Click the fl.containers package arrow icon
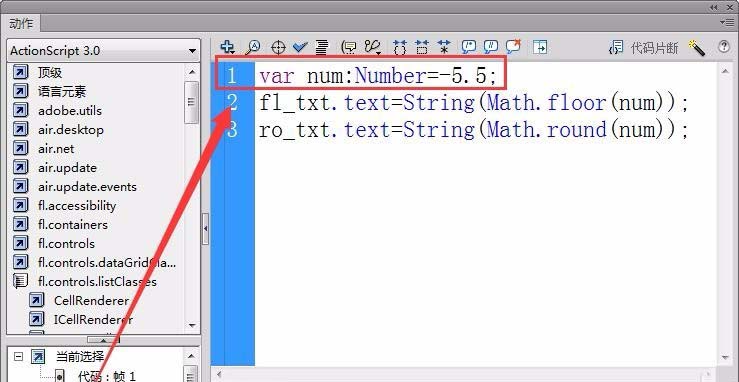 pos(20,225)
